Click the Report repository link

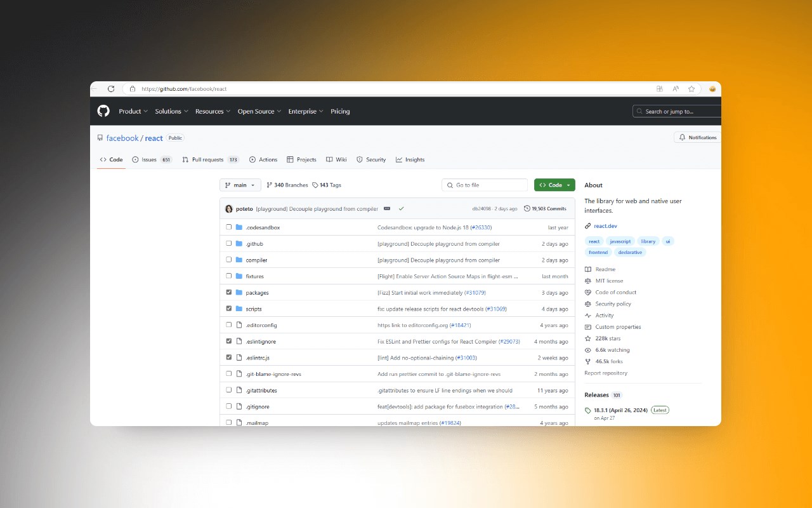[606, 373]
